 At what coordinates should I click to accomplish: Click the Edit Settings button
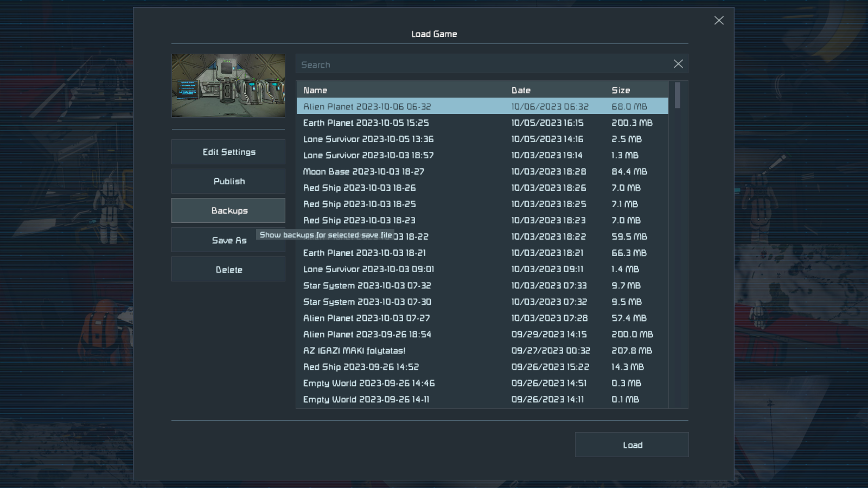click(228, 152)
